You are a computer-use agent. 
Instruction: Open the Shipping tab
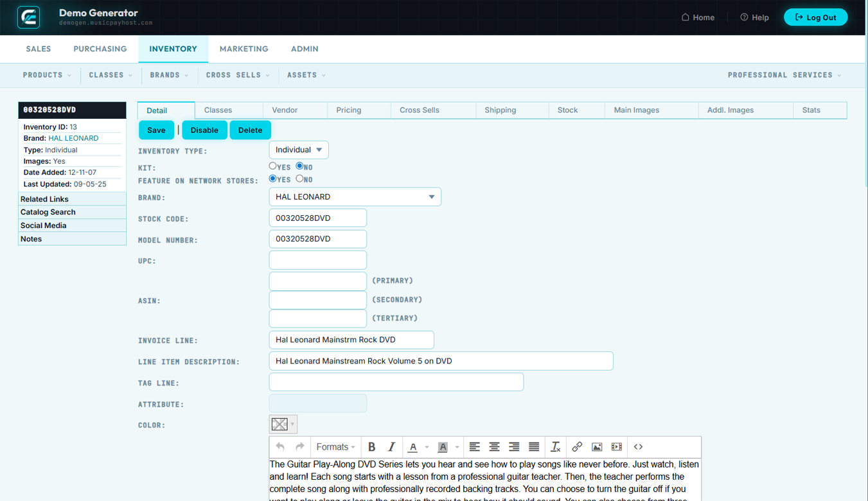coord(512,110)
